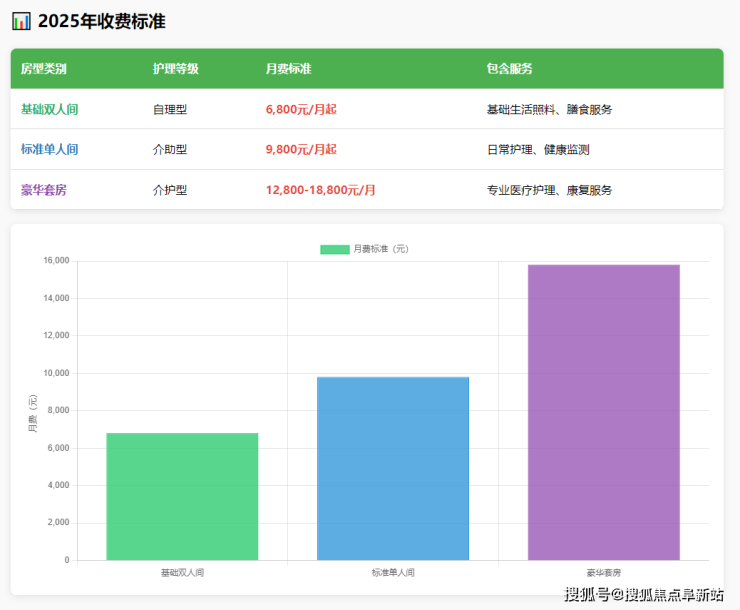The height and width of the screenshot is (610, 740).
Task: Toggle the 月费标准（元） legend swatch in chart
Action: click(334, 249)
